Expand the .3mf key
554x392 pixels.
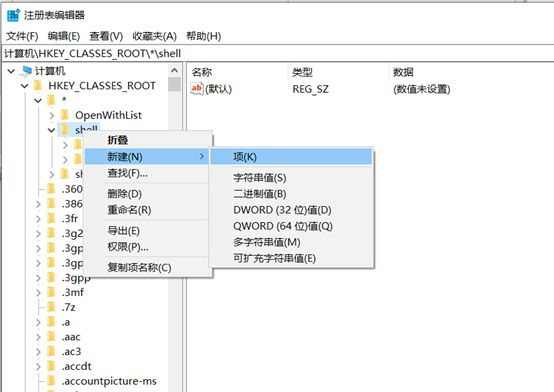38,293
